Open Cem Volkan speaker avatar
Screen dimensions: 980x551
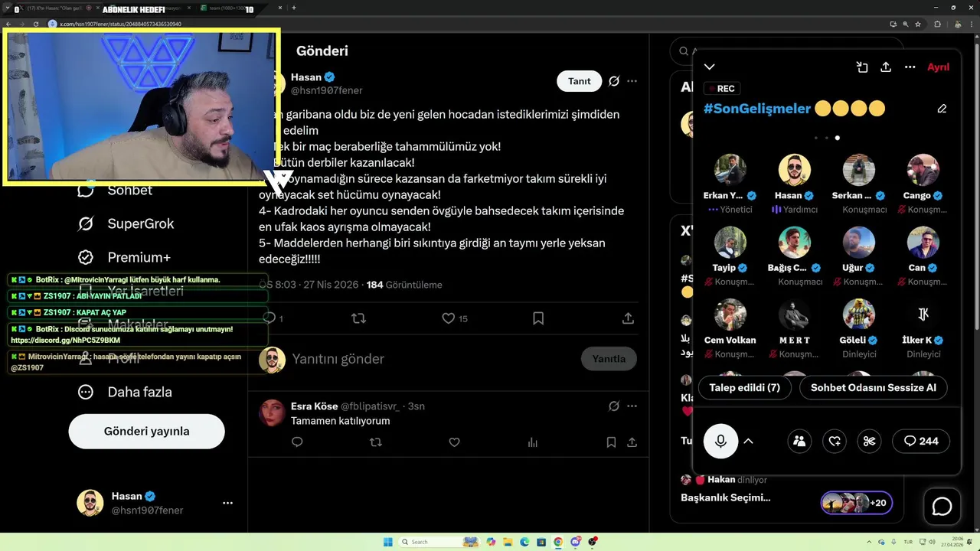click(x=730, y=314)
